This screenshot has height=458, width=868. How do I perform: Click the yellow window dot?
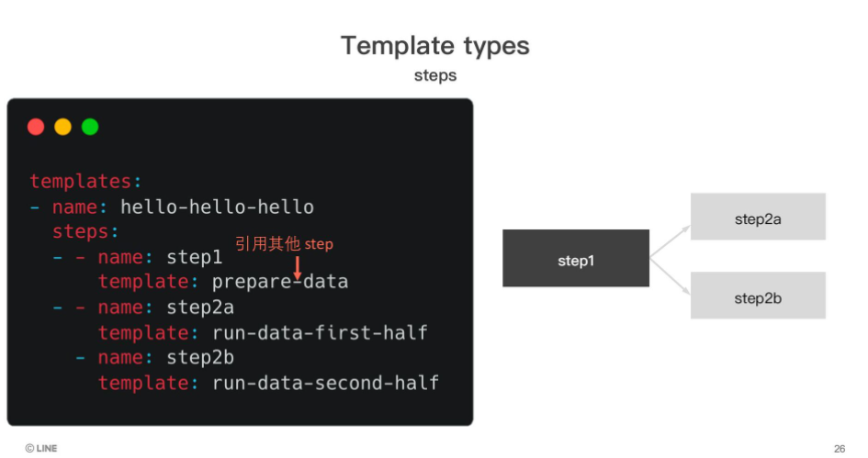coord(63,127)
